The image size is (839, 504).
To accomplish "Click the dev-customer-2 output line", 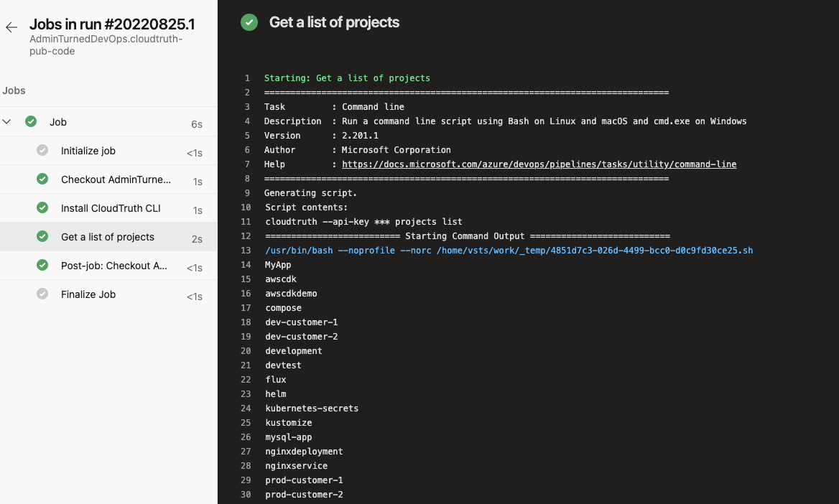I will [x=301, y=337].
